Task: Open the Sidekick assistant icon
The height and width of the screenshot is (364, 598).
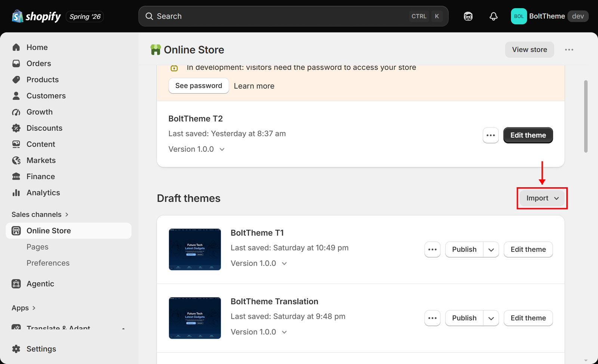Action: pos(468,16)
